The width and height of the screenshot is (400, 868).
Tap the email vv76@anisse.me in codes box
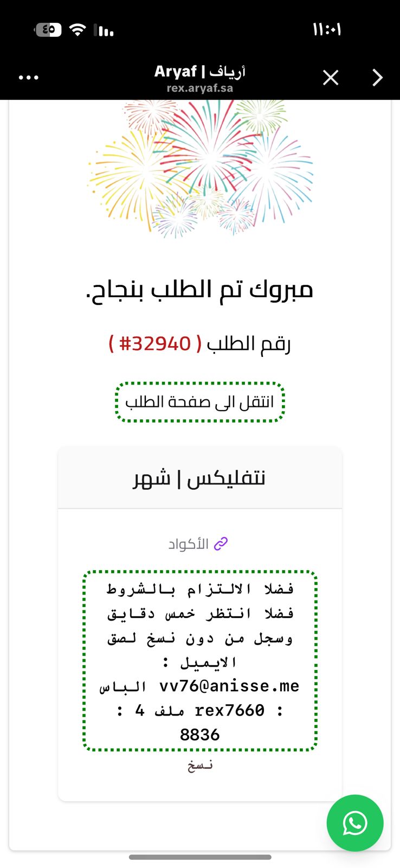click(x=229, y=686)
